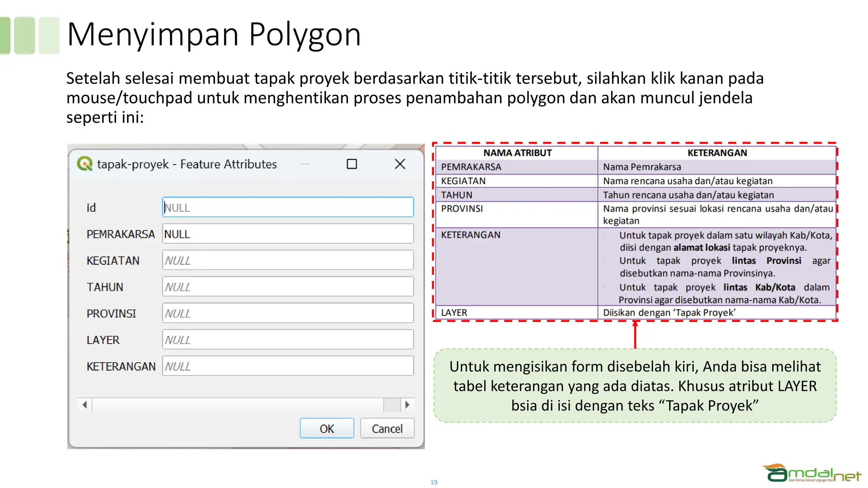This screenshot has width=868, height=488.
Task: Minimize the tapak-proyek dialog window
Action: [305, 164]
